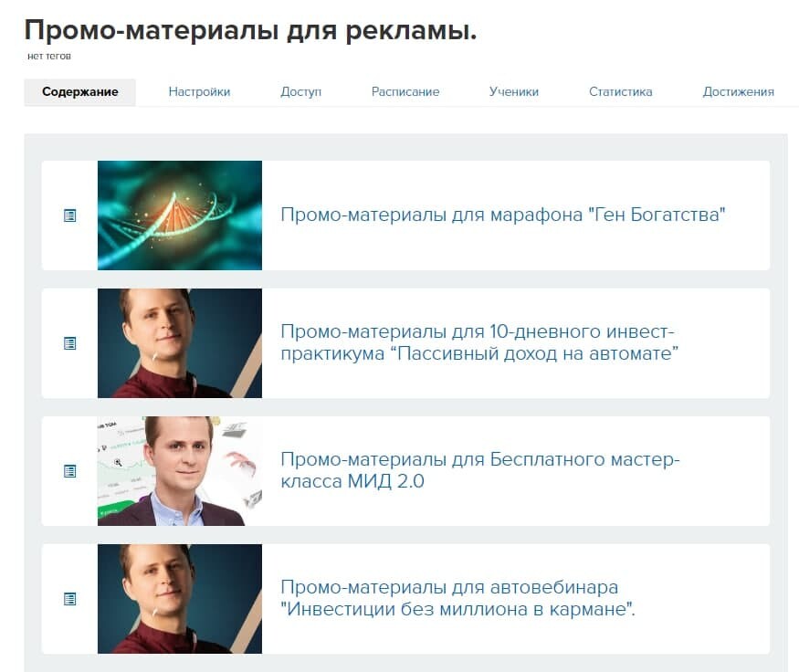The image size is (799, 672).
Task: Click the МИД 2.0 man-in-suit thumbnail
Action: click(x=180, y=471)
